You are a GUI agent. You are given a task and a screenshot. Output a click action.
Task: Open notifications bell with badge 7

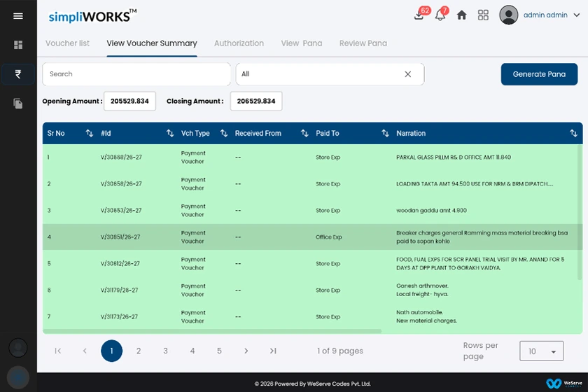(440, 15)
